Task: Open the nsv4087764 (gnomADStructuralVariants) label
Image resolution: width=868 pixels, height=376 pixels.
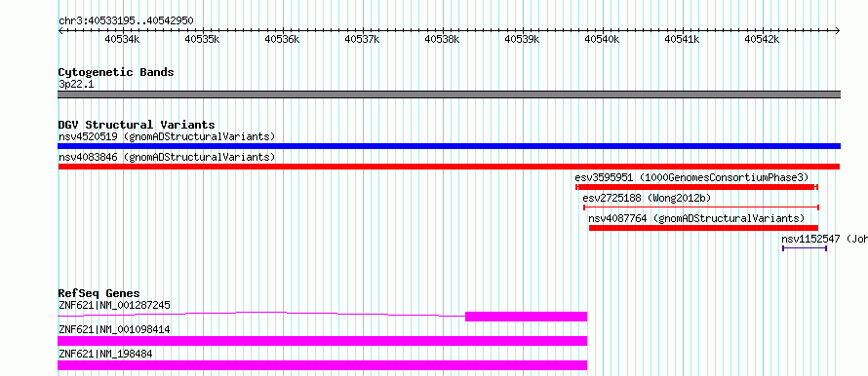Action: pyautogui.click(x=696, y=218)
